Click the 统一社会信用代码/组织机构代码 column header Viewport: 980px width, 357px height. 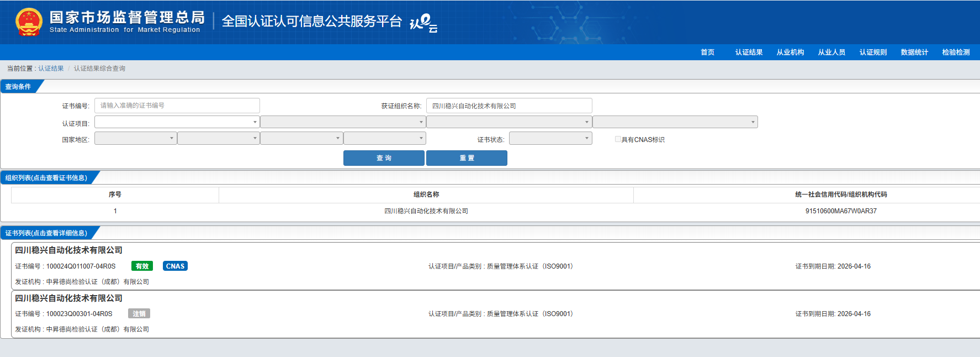pos(841,195)
